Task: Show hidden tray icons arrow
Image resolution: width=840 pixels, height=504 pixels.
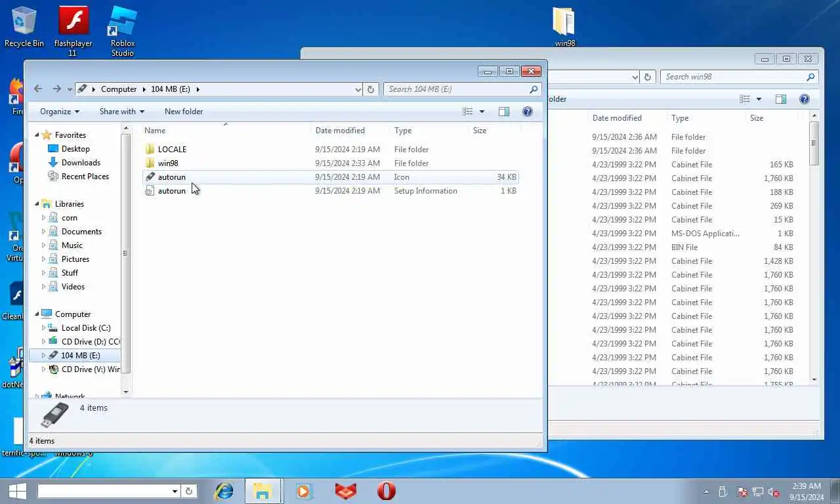Action: click(707, 492)
